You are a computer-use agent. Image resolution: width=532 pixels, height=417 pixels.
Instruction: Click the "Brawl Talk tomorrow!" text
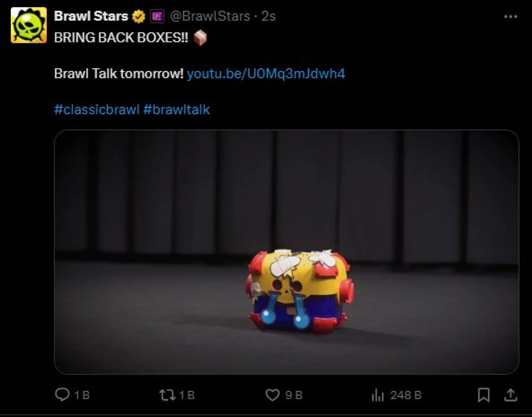click(119, 74)
